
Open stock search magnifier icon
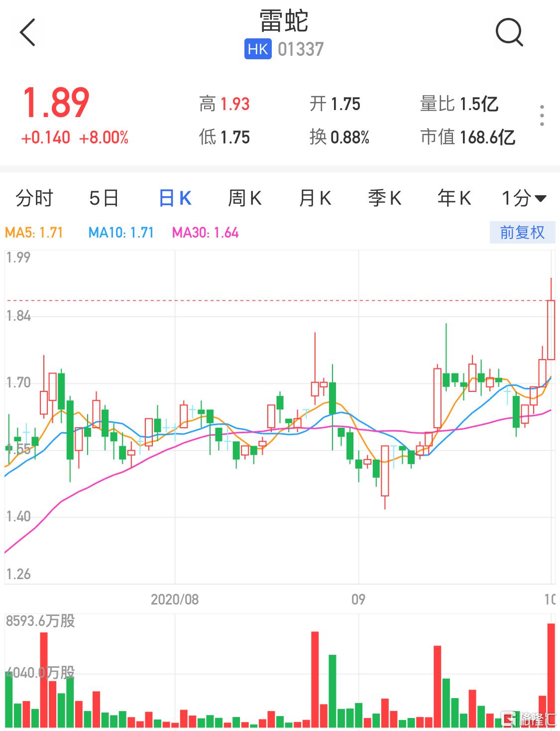coord(509,32)
